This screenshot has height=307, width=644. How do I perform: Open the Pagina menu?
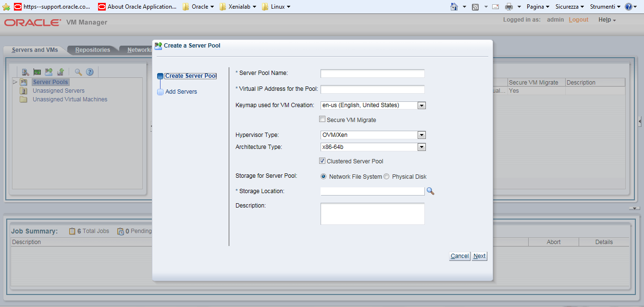[x=538, y=7]
